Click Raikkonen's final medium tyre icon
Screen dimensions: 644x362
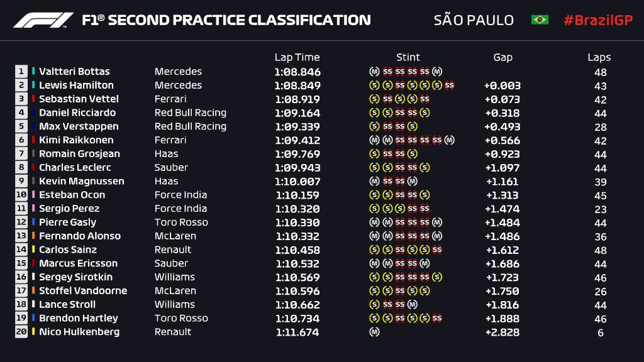pos(449,140)
